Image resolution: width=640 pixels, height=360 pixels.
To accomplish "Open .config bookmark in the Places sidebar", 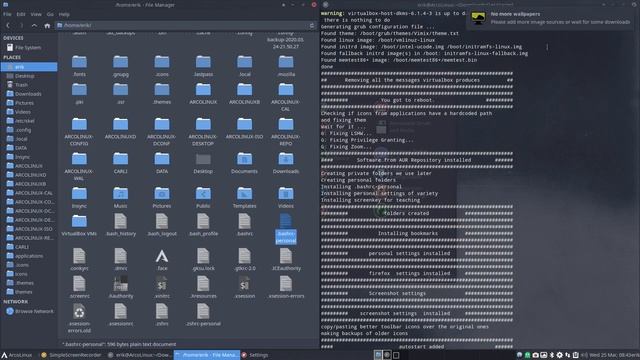I will pos(29,129).
